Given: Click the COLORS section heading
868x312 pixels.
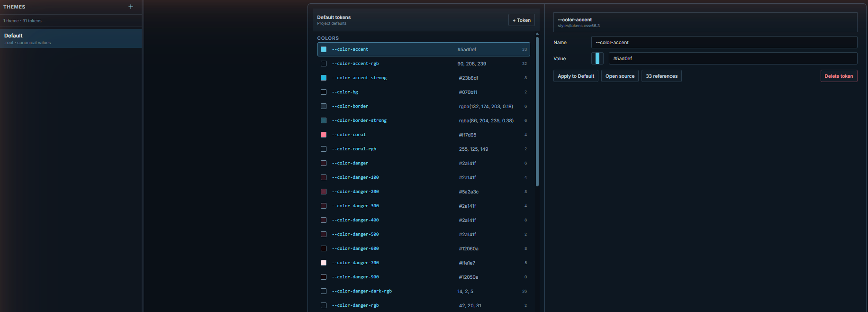Looking at the screenshot, I should pos(328,38).
